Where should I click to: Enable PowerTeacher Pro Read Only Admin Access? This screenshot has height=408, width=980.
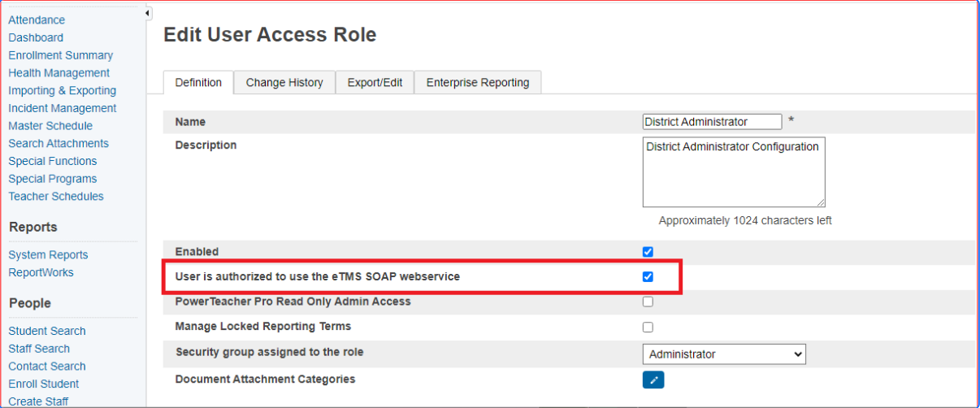[x=648, y=302]
